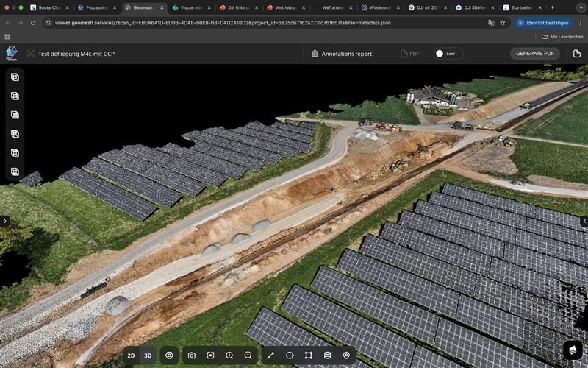Toggle the Leer switch in report bar
The width and height of the screenshot is (588, 368).
pyautogui.click(x=440, y=54)
